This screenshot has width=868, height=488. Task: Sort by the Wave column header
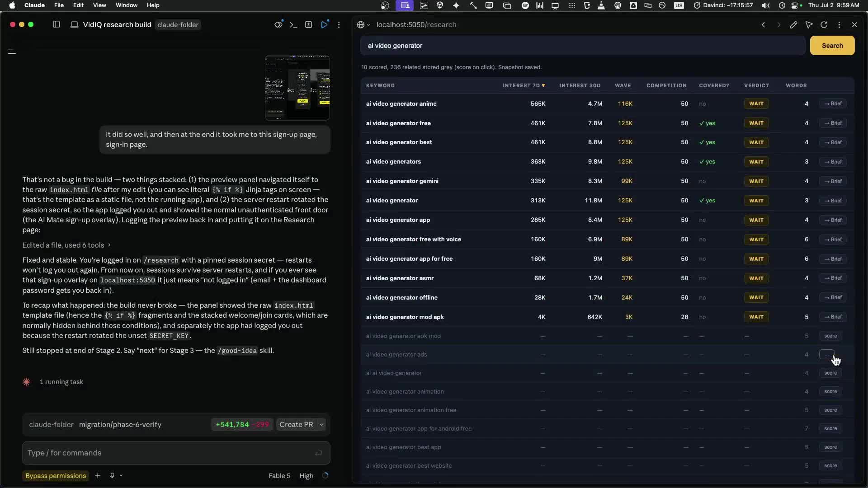623,85
